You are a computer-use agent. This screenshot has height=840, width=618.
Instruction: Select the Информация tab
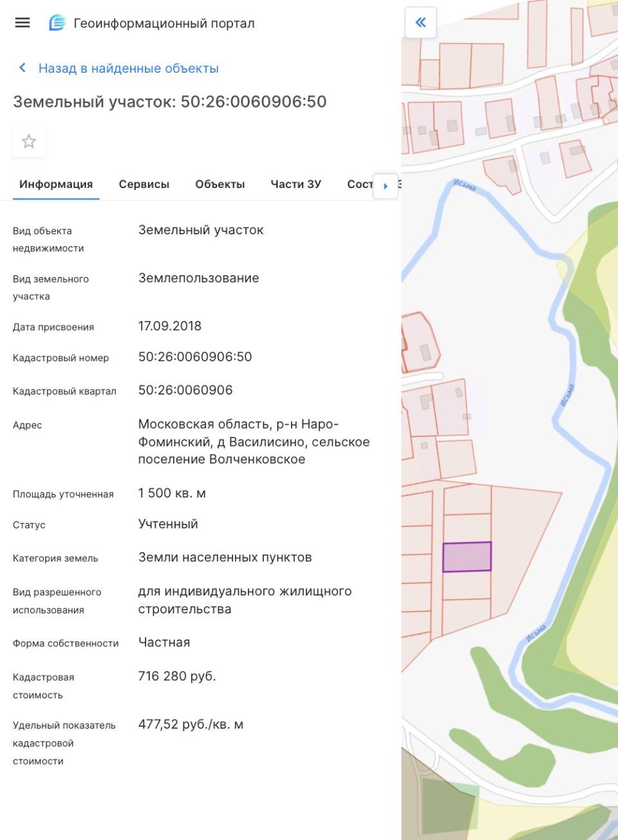click(56, 184)
